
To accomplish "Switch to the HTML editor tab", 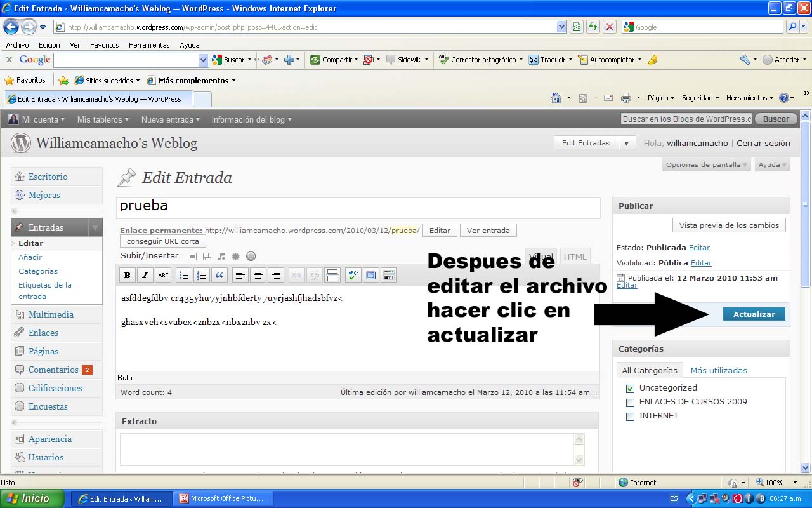I will click(575, 257).
